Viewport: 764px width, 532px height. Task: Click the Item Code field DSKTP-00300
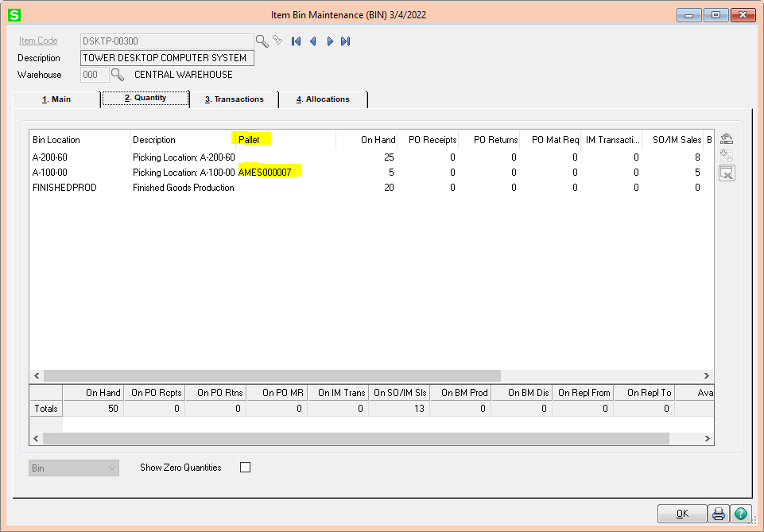(167, 41)
